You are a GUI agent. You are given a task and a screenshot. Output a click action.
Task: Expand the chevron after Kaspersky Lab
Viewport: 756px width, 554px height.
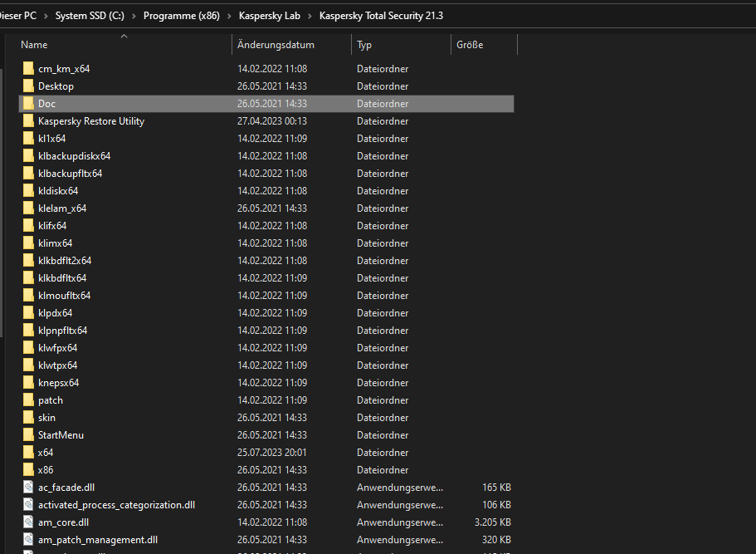point(310,16)
